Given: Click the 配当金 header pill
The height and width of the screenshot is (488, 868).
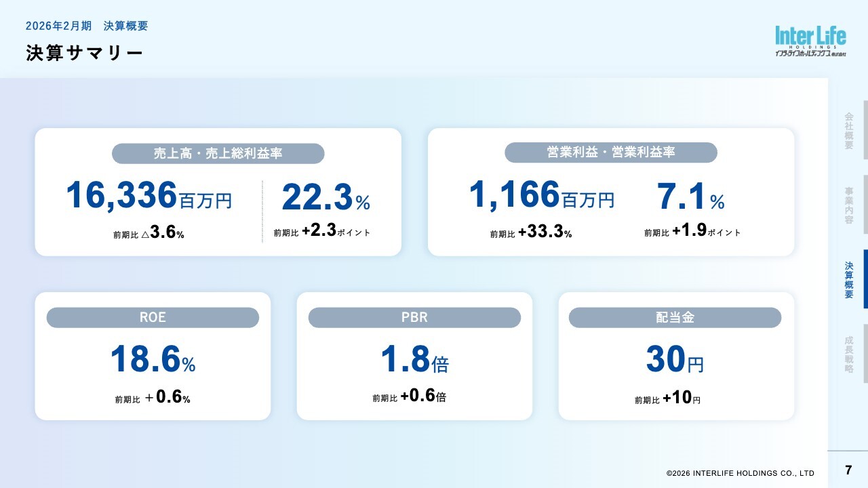Looking at the screenshot, I should (x=675, y=317).
